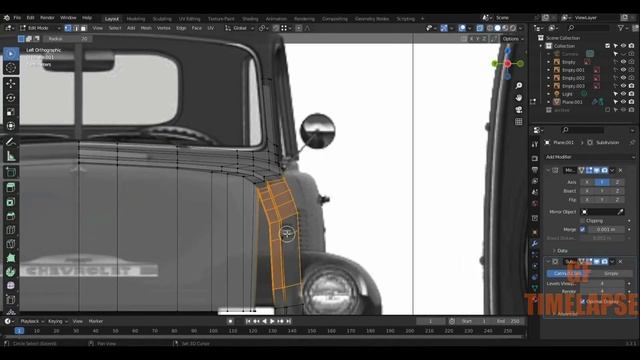640x360 pixels.
Task: Switch to edge select mode
Action: (x=76, y=28)
